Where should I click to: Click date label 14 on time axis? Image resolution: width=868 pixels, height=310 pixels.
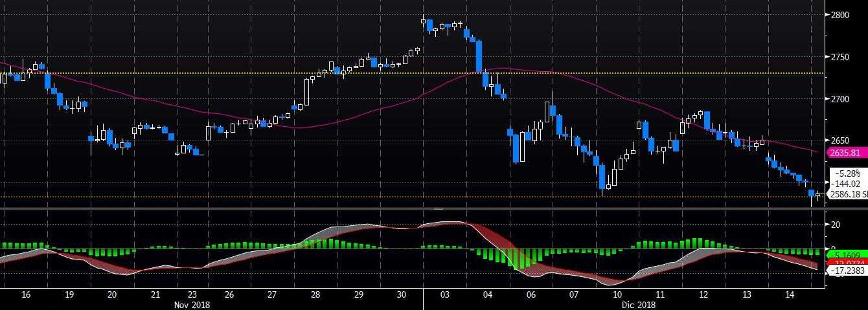[789, 294]
